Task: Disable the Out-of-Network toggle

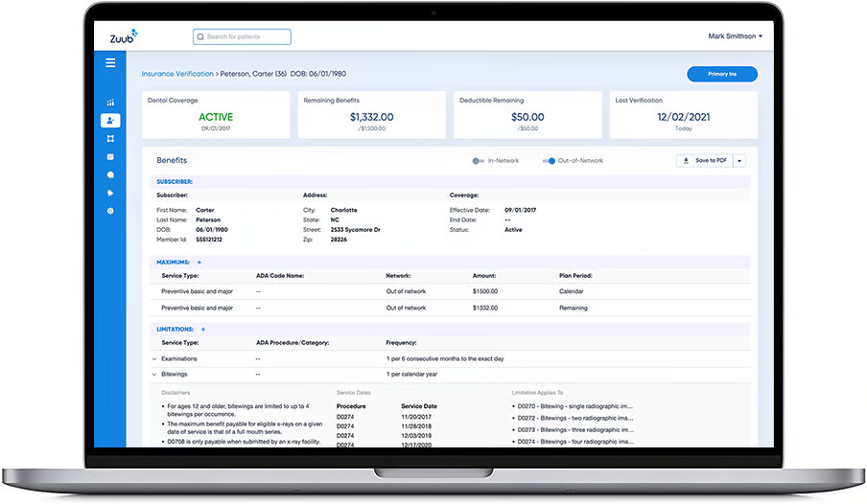Action: pos(549,161)
